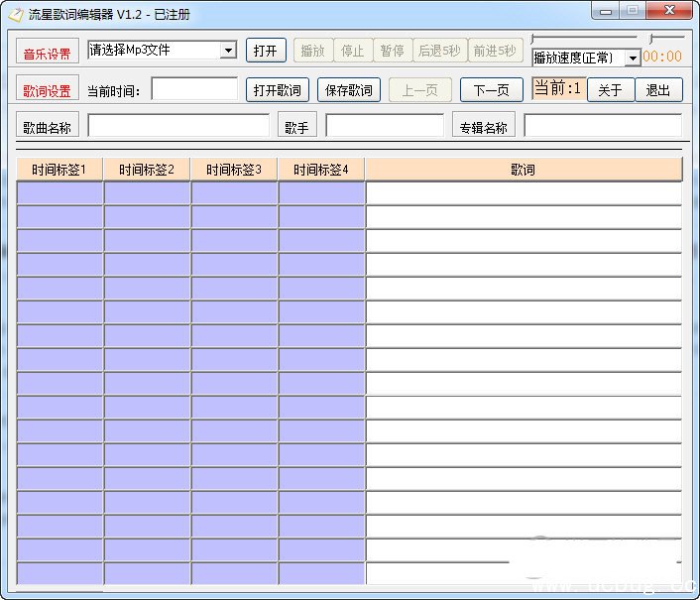Focus the 歌手 singer input field
The image size is (700, 600).
[385, 127]
